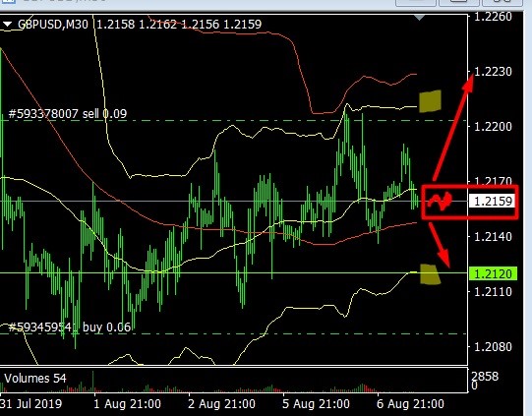This screenshot has height=416, width=532.
Task: Click the 1.2080 value on price scale
Action: click(x=493, y=347)
